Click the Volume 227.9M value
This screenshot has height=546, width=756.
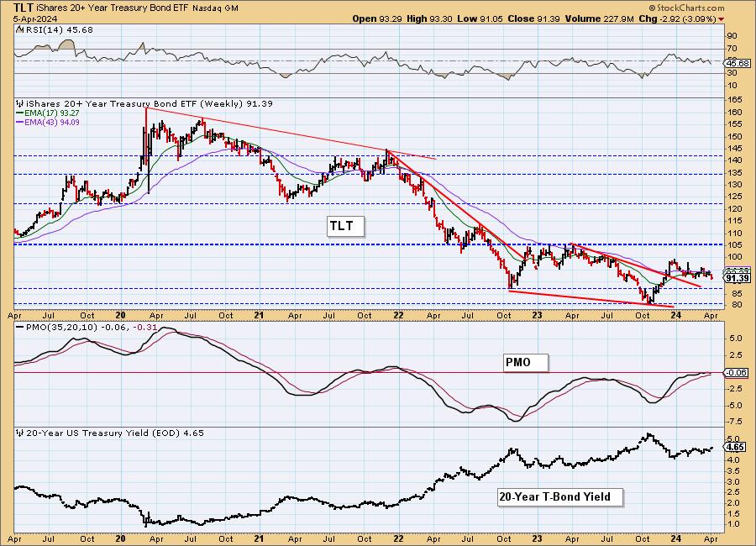(x=599, y=18)
